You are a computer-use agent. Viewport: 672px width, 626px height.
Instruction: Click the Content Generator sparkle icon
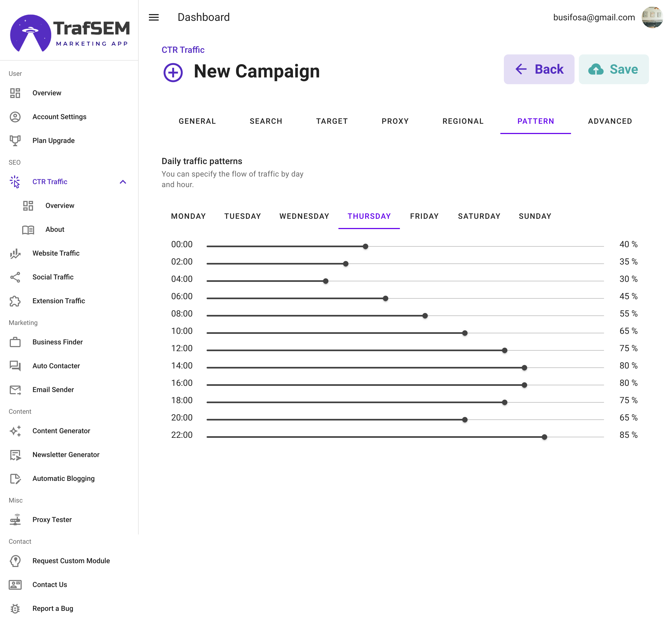(x=15, y=431)
